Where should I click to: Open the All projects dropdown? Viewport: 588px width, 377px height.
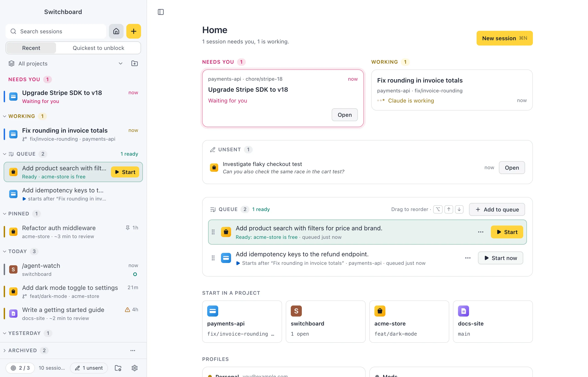pos(65,63)
